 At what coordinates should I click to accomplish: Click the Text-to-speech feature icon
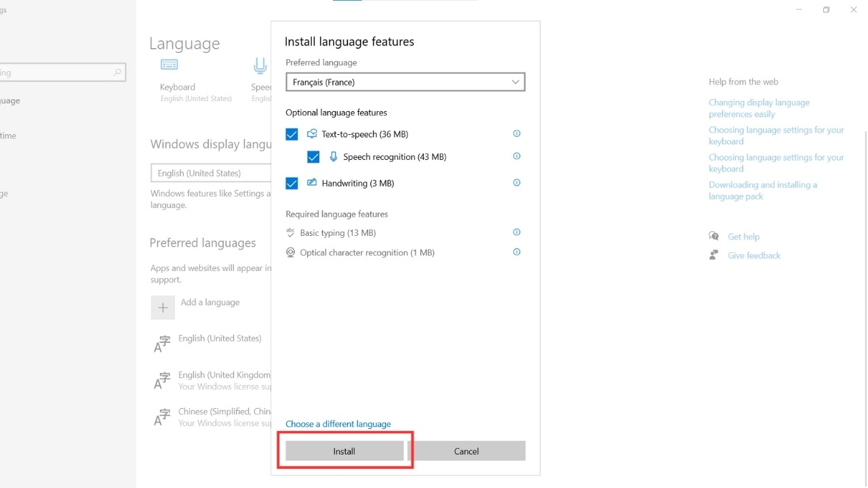coord(312,134)
